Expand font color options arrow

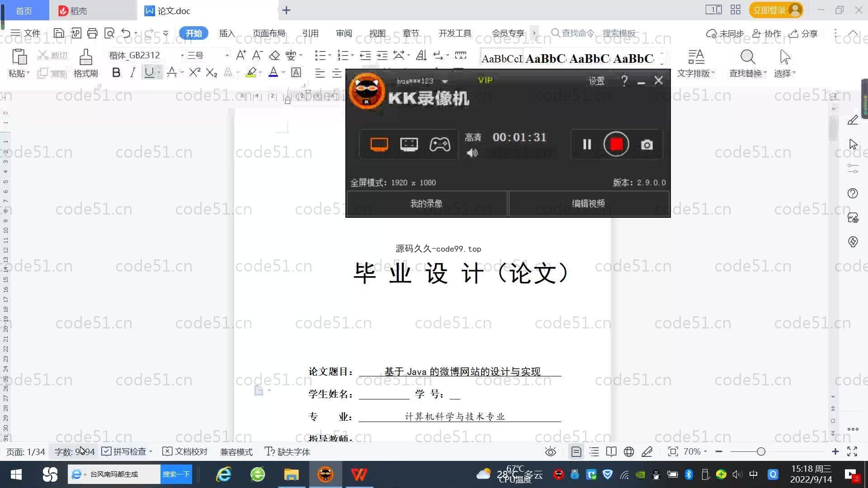283,72
